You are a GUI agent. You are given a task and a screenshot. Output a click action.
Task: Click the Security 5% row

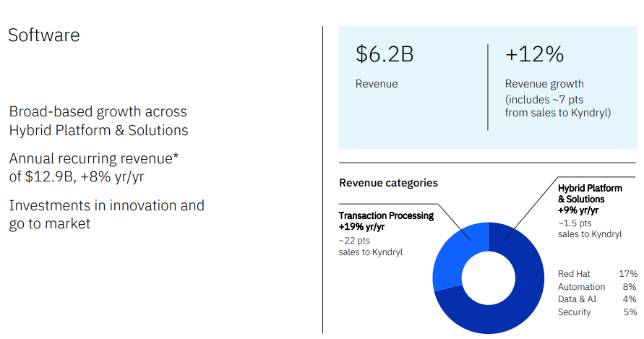597,312
